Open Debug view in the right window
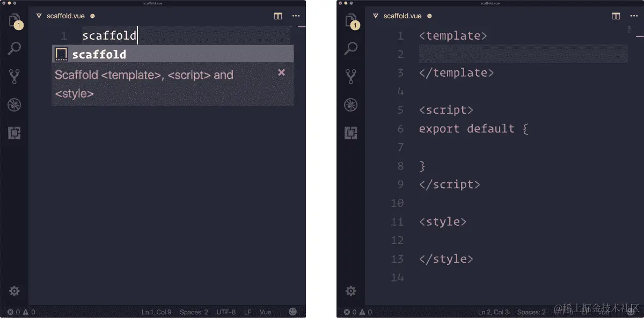644x318 pixels. click(x=351, y=105)
